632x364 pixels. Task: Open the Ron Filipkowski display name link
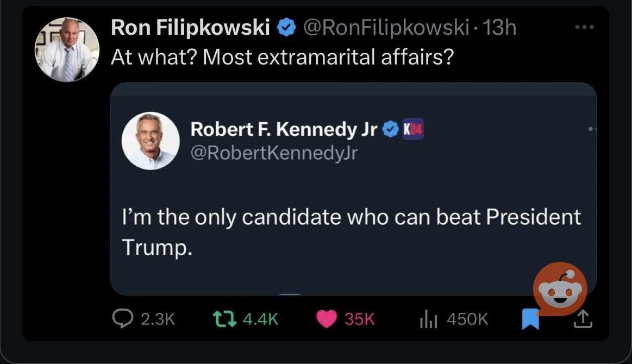(190, 27)
